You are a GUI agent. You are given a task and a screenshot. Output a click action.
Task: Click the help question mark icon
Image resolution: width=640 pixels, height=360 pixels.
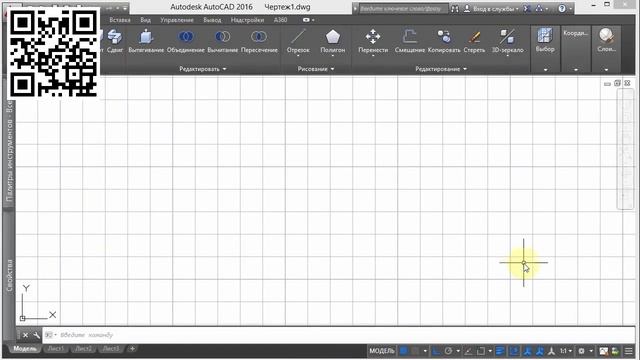click(562, 9)
